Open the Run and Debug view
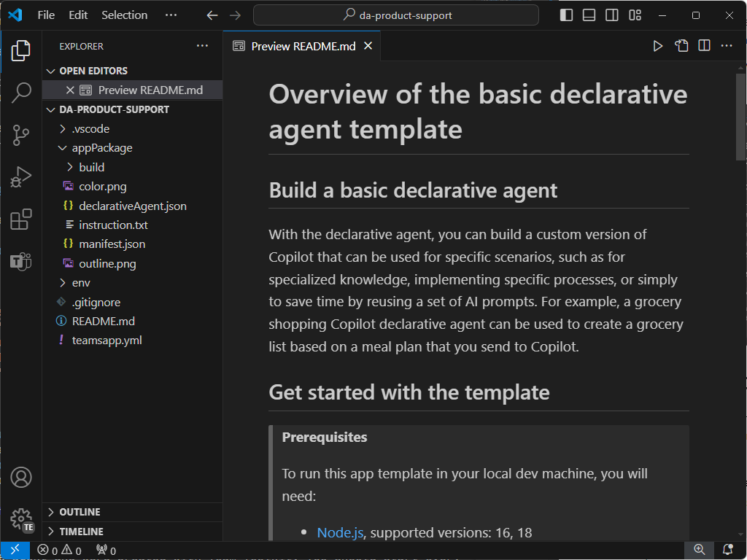This screenshot has height=560, width=747. [x=22, y=176]
